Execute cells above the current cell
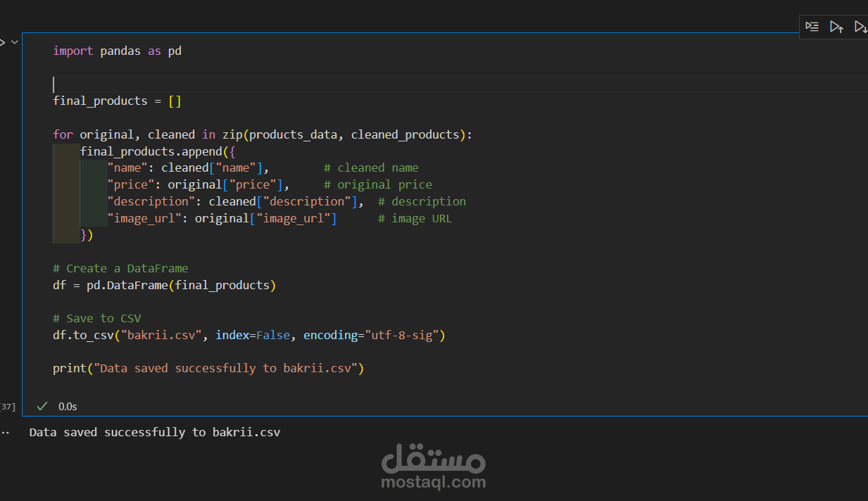Image resolution: width=868 pixels, height=501 pixels. coord(836,27)
